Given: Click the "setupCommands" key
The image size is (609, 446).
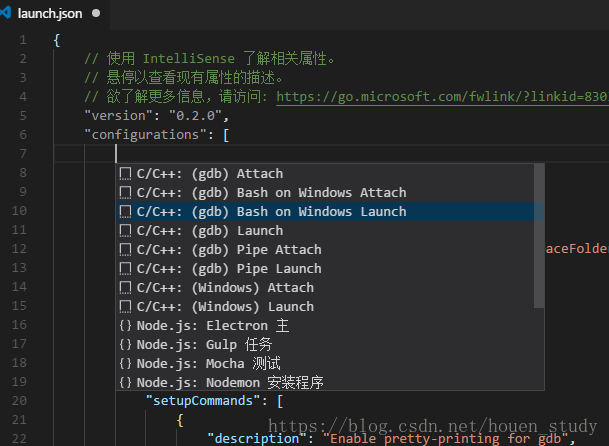Looking at the screenshot, I should pos(203,401).
